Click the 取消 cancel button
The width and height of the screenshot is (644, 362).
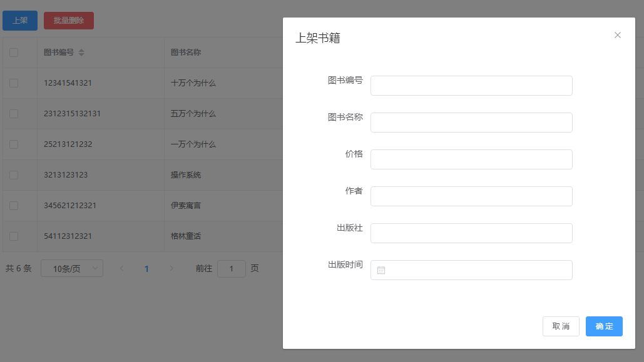(x=561, y=326)
